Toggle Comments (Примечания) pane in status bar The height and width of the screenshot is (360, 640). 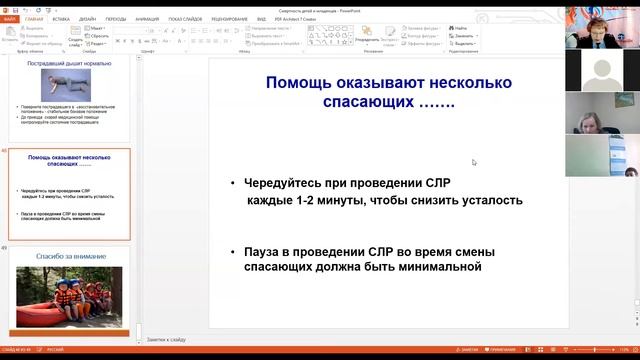500,350
